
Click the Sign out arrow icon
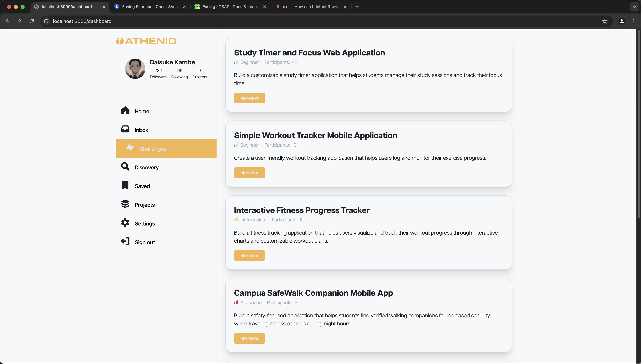click(125, 241)
